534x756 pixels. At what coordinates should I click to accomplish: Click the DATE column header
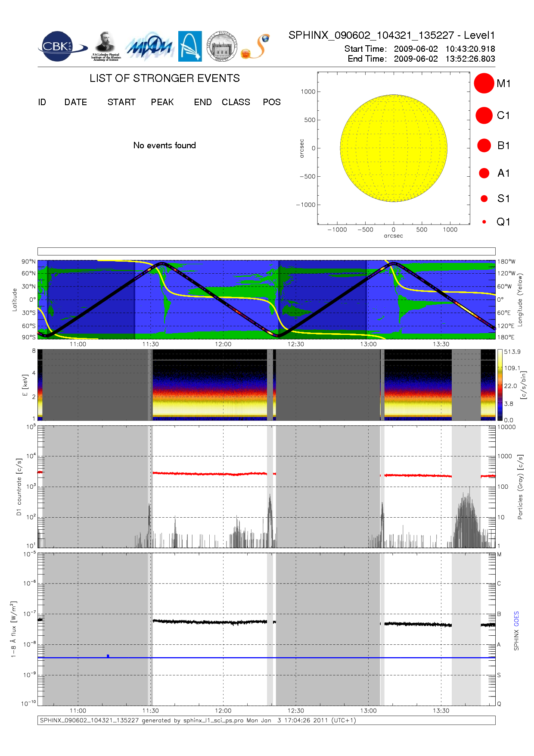[x=76, y=102]
